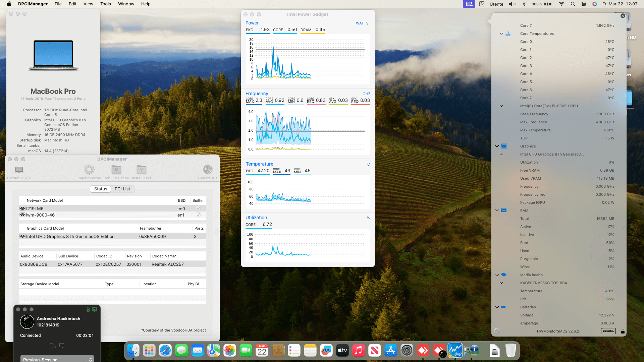The height and width of the screenshot is (362, 644).
Task: Click green screen-share monitor icon in AnyDesk
Action: tap(95, 309)
